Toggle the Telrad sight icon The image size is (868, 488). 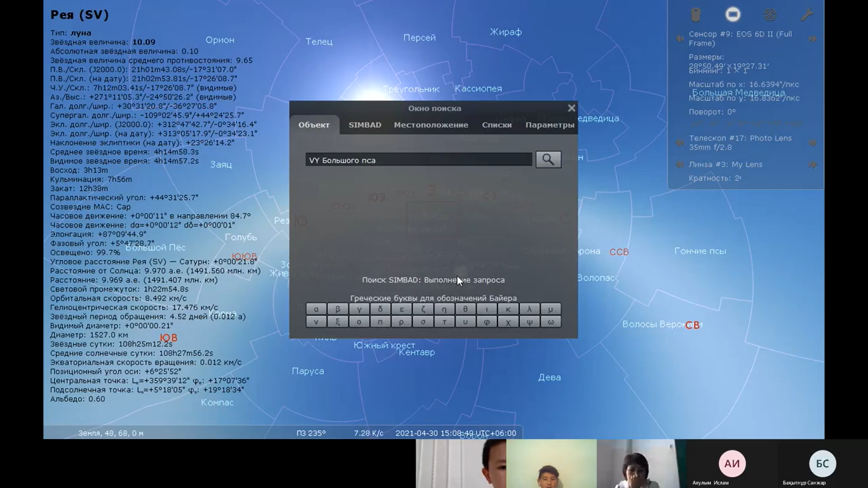770,15
